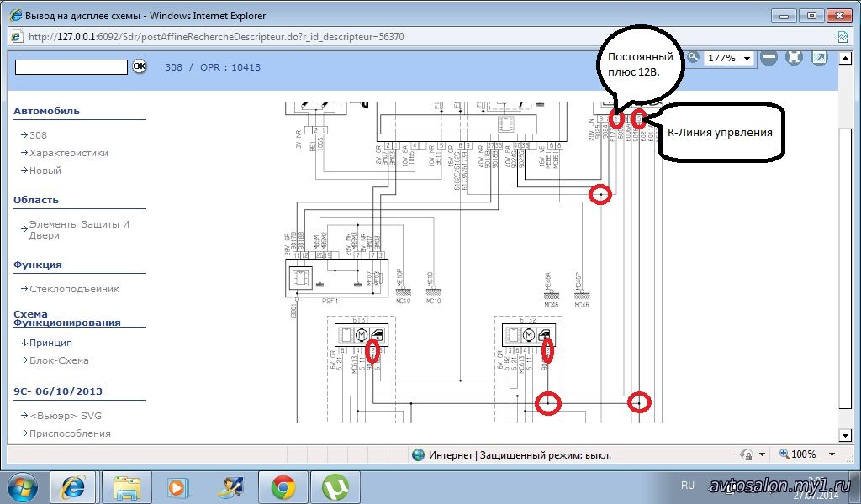Open Windows Explorer folder on the taskbar
Viewport: 861px width, 504px height.
[127, 487]
